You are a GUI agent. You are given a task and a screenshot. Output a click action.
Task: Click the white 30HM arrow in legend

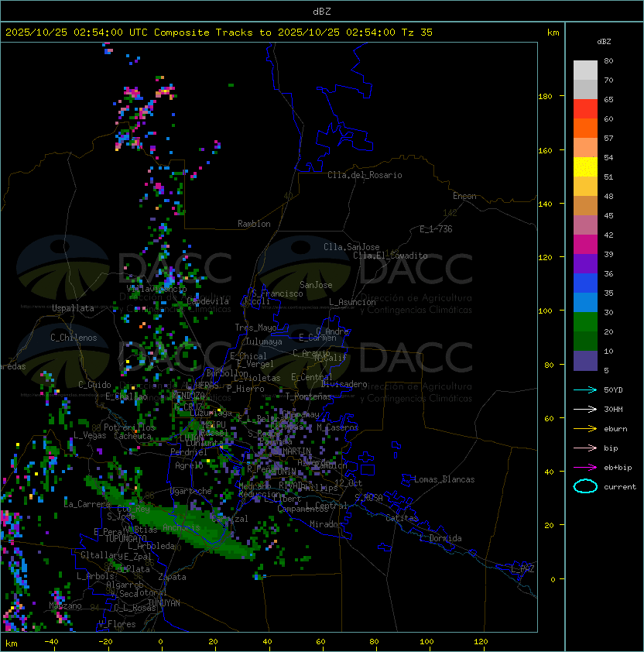tap(585, 409)
